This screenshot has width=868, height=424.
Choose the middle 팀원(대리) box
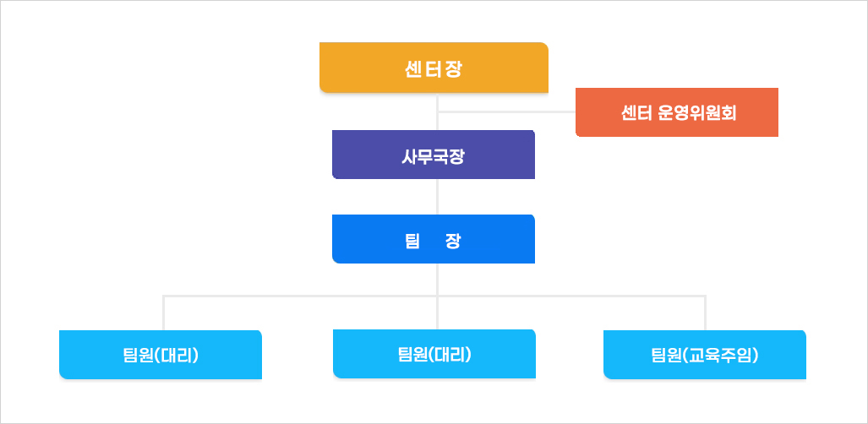click(434, 354)
